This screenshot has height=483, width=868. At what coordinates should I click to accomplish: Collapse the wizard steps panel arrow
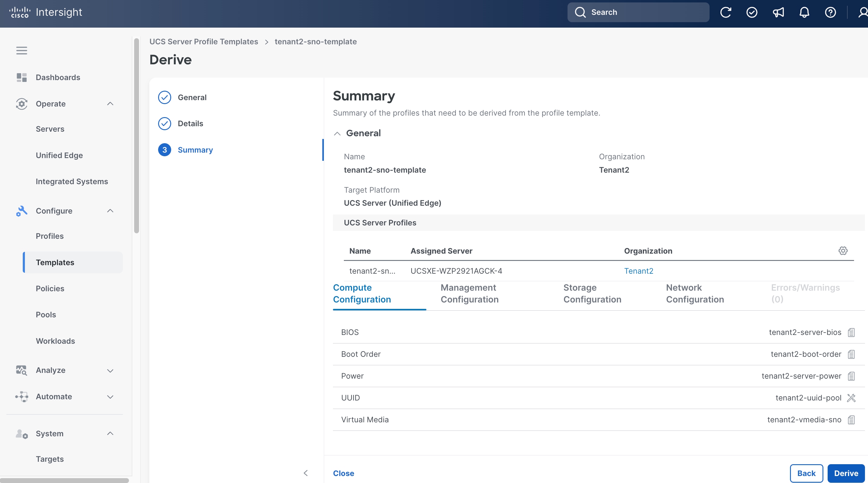tap(306, 473)
